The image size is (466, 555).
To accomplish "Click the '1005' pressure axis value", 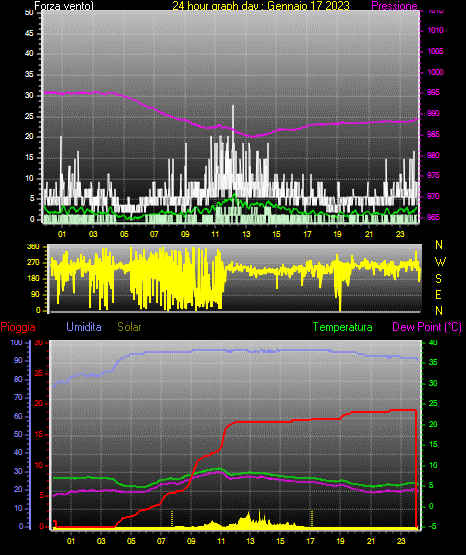I will [x=435, y=51].
